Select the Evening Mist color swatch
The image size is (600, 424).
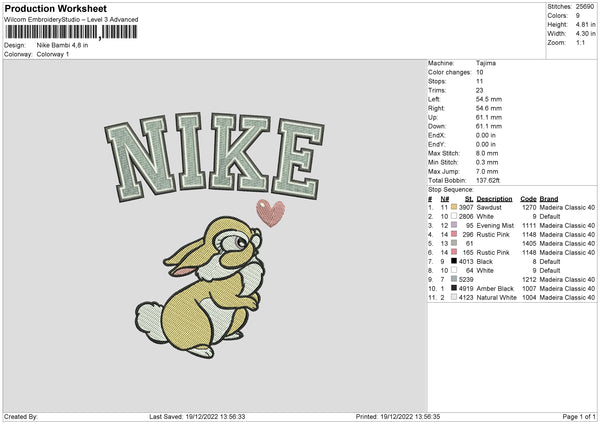[455, 225]
